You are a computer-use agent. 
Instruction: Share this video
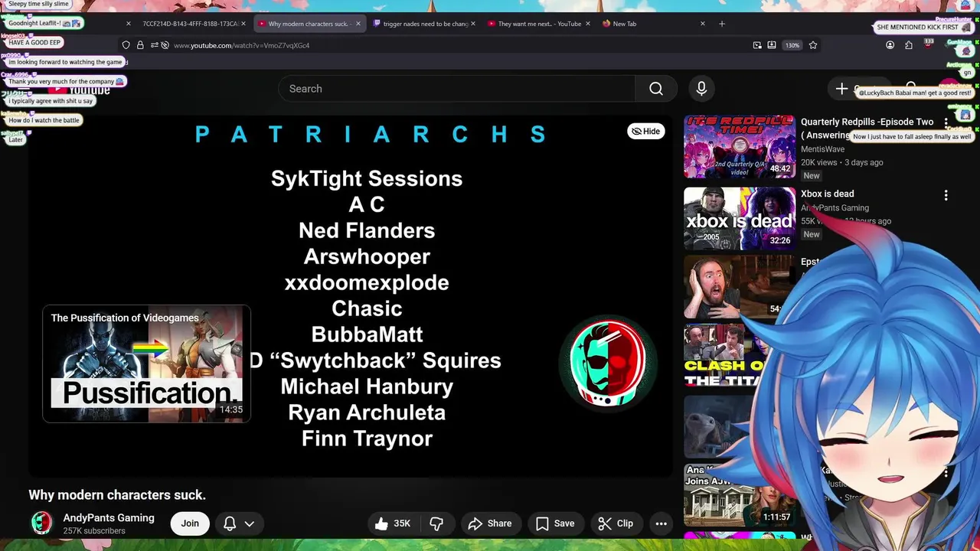490,523
